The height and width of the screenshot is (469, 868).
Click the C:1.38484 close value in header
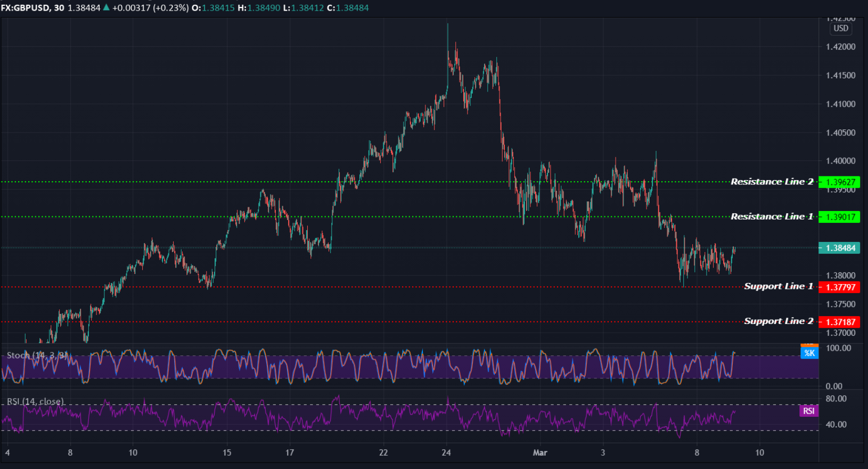(348, 8)
